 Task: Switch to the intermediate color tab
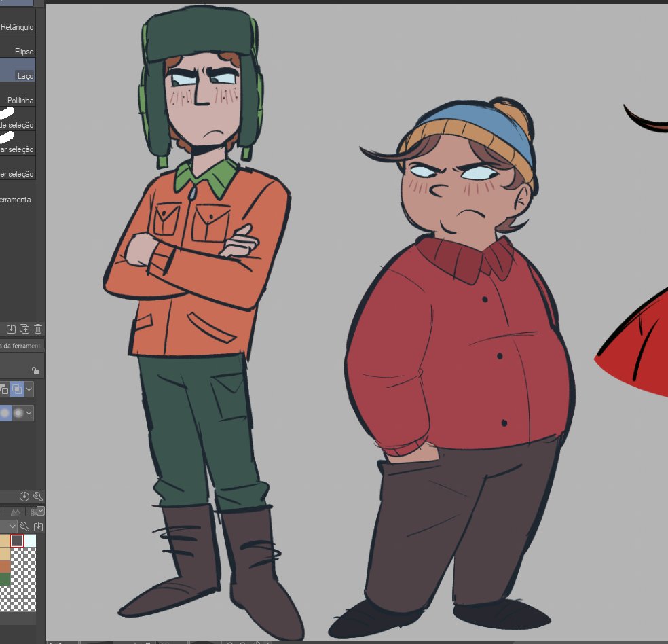[x=16, y=512]
